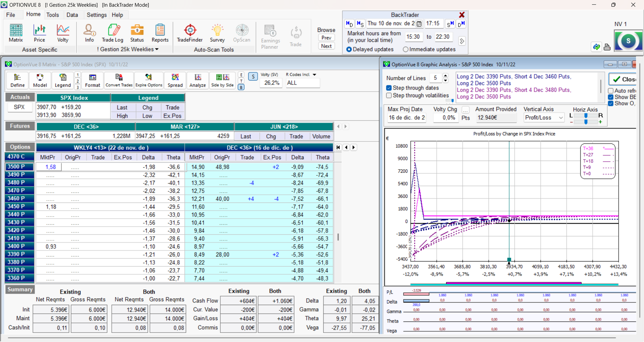This screenshot has height=342, width=644.
Task: Open Side by Side view
Action: click(222, 80)
